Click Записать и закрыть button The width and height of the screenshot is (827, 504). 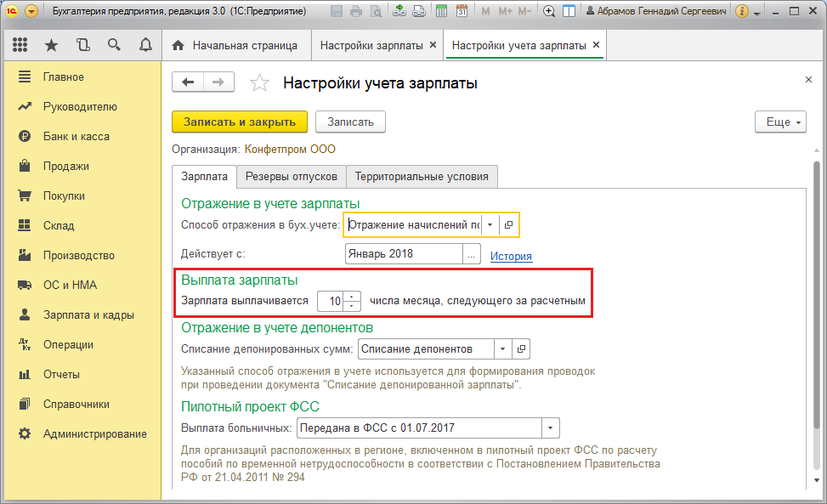[x=240, y=122]
